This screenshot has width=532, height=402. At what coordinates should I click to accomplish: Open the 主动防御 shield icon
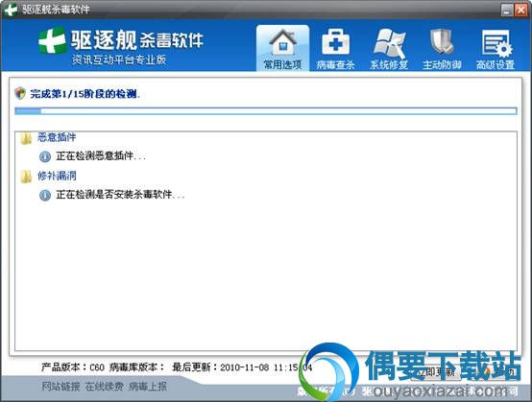click(x=442, y=49)
